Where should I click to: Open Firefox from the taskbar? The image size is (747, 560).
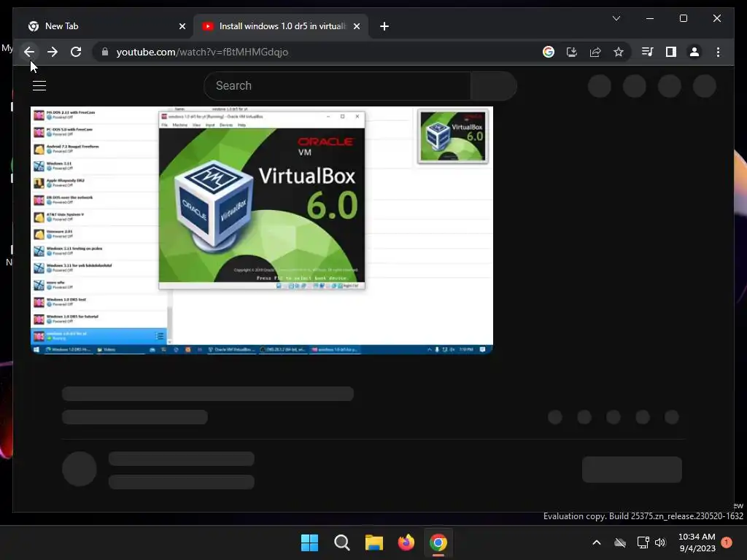[x=406, y=542]
